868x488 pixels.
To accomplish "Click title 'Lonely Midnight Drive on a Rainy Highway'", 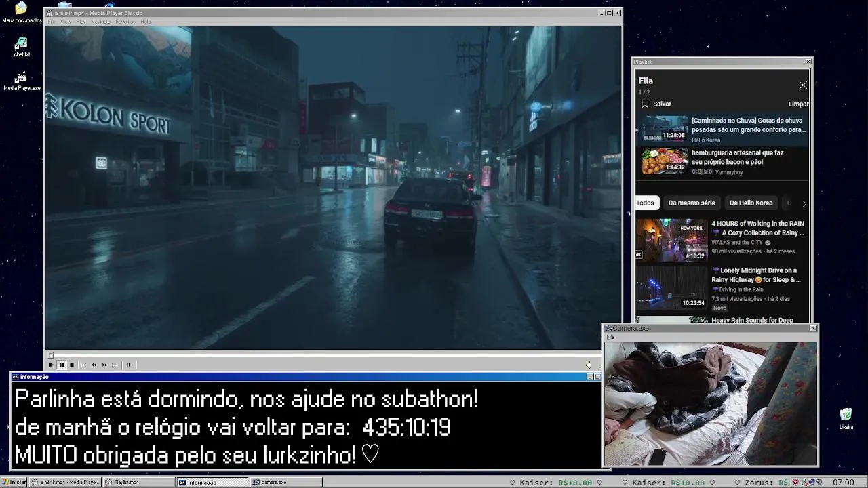I will [x=756, y=274].
